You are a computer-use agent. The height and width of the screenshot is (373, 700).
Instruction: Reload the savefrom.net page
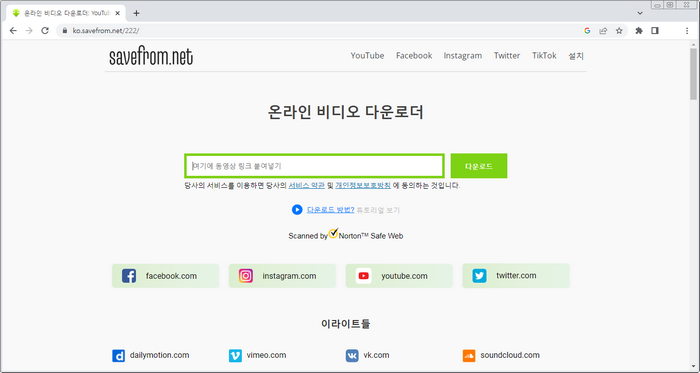click(45, 31)
